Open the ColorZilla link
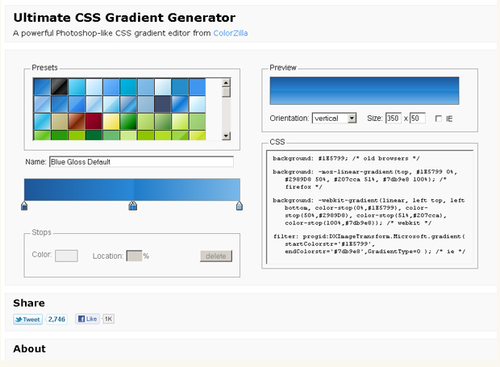 [x=230, y=33]
